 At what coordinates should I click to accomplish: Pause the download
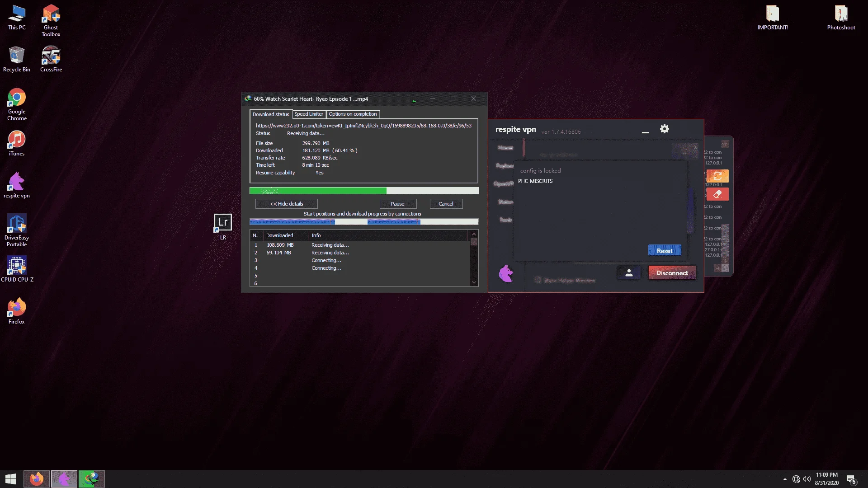coord(398,204)
